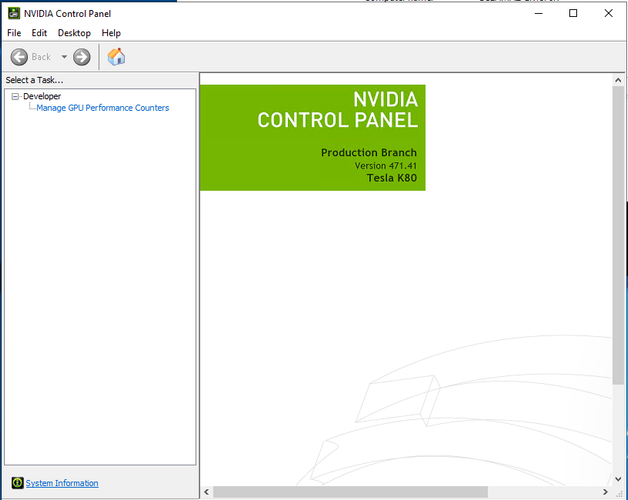628x500 pixels.
Task: Open the Help menu
Action: point(111,33)
